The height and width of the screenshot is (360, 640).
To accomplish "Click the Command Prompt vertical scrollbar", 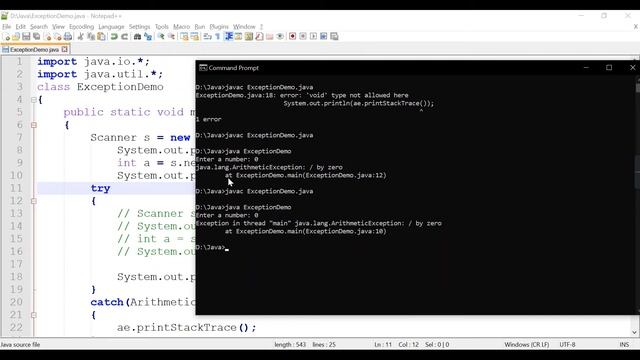I will [637, 194].
